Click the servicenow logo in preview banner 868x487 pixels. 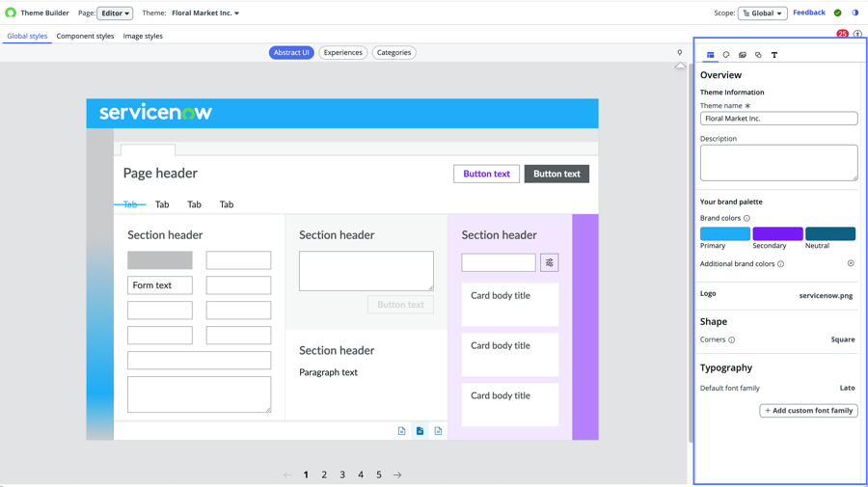[x=155, y=112]
